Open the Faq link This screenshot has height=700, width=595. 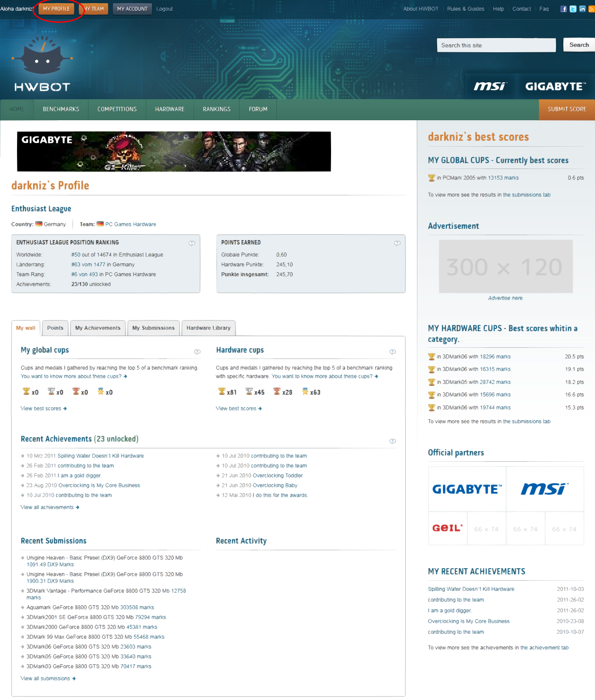point(544,9)
